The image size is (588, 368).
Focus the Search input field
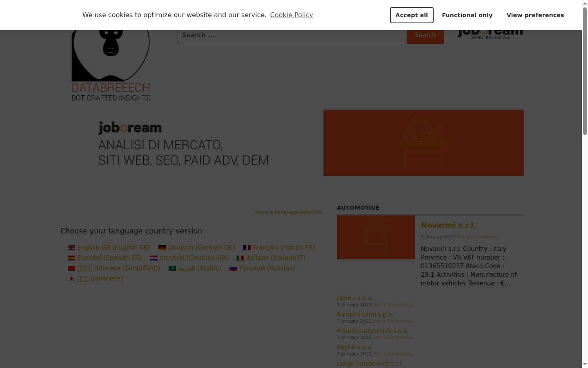coord(292,36)
